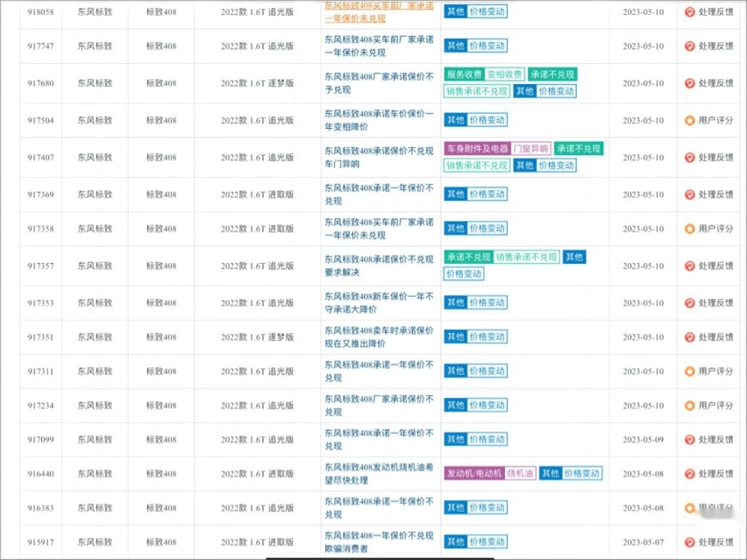The height and width of the screenshot is (560, 747).
Task: Click 东风标致 brand cell in row 917353
Action: coord(95,303)
